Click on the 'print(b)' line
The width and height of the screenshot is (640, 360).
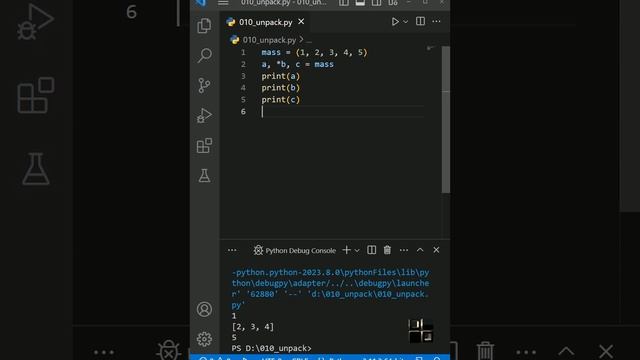(x=280, y=88)
